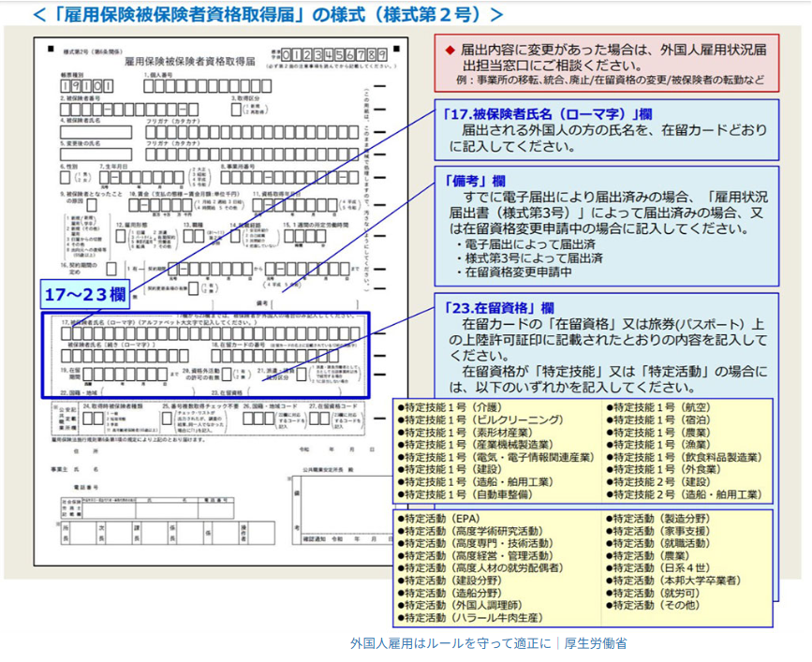Image resolution: width=812 pixels, height=662 pixels.
Task: Click the 厚生労働省 footer caption
Action: 596,643
